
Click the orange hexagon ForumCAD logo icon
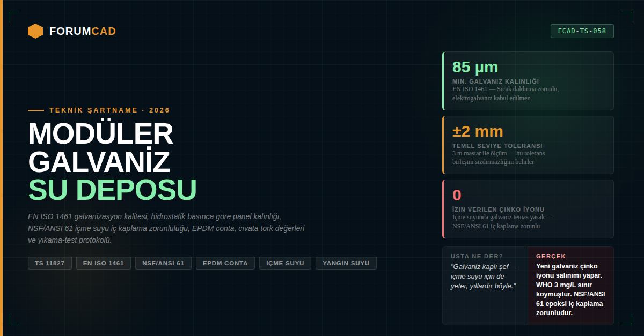pyautogui.click(x=35, y=31)
